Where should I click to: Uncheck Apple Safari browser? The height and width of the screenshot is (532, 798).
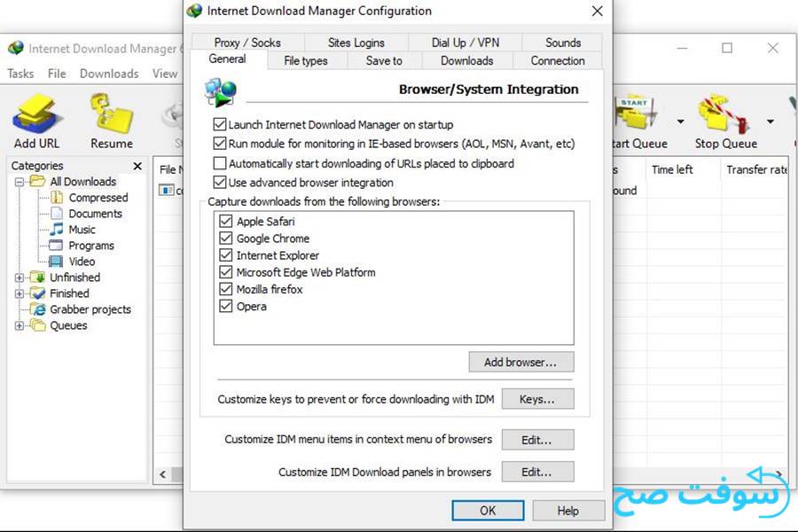tap(225, 221)
